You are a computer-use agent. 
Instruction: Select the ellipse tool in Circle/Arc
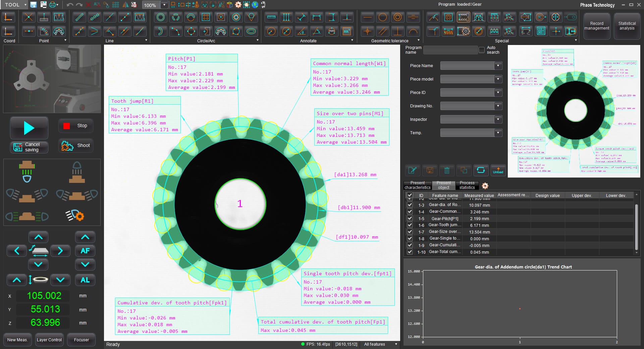(x=251, y=32)
